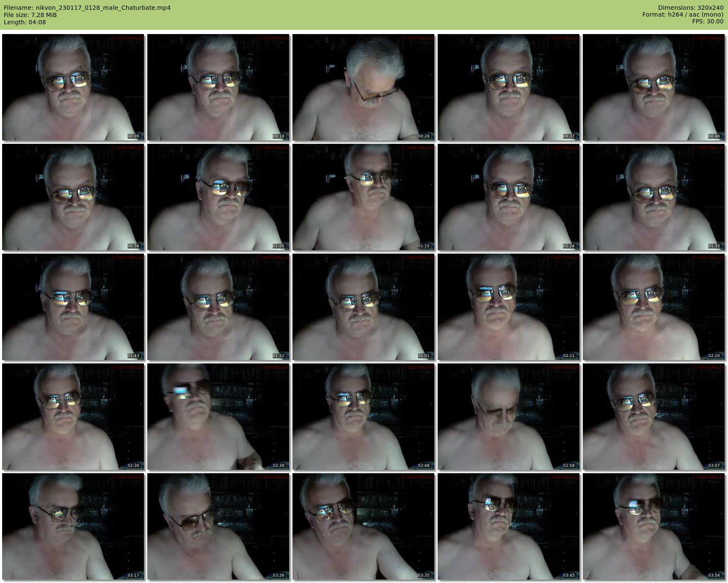
Task: Open the thumbnail at 00:46
Action: click(x=653, y=87)
